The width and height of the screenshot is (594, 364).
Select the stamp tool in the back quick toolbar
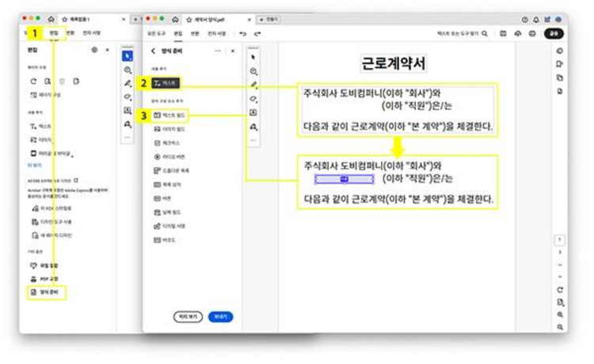(x=128, y=124)
